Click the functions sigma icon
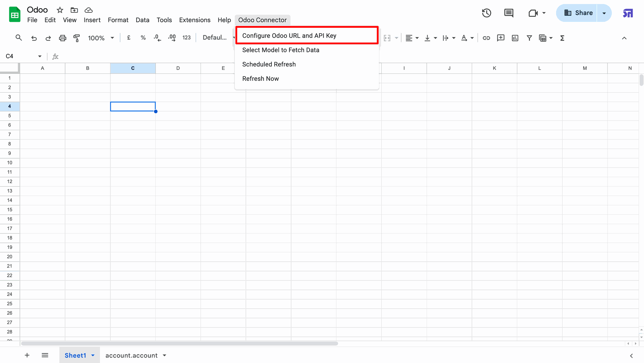The height and width of the screenshot is (363, 644). tap(562, 38)
